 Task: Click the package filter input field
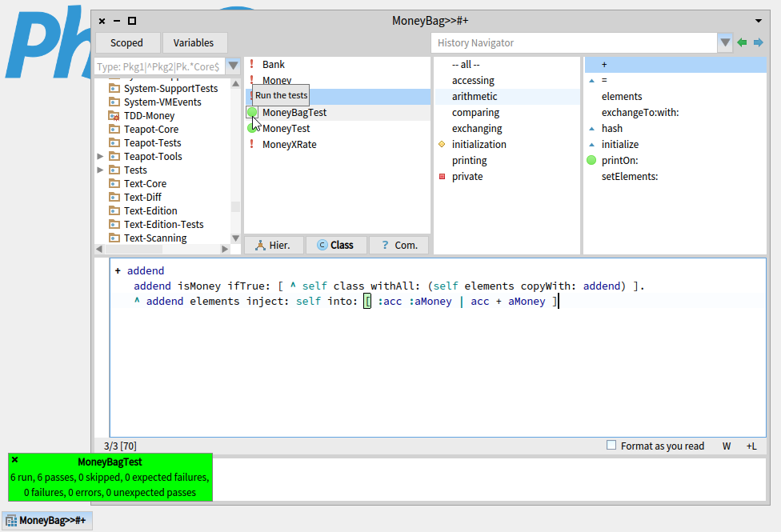point(158,66)
